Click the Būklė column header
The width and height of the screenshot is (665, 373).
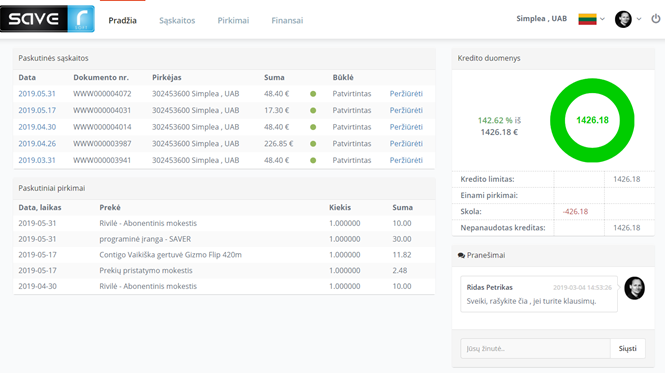point(343,78)
